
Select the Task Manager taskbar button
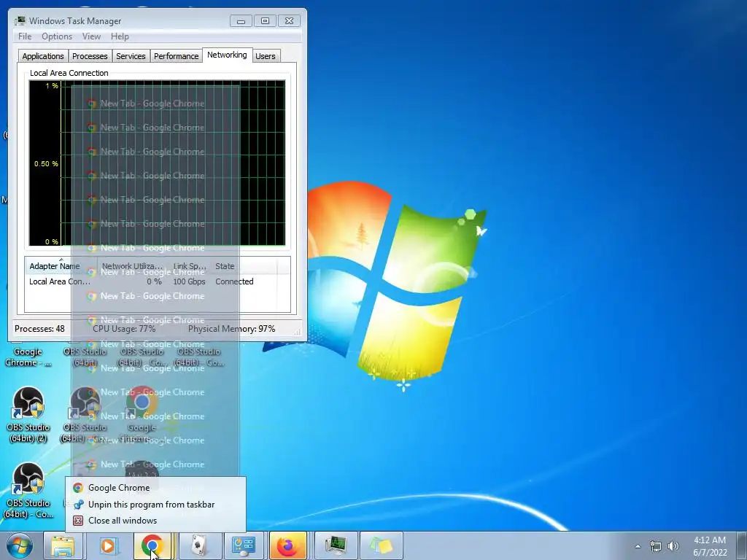336,545
